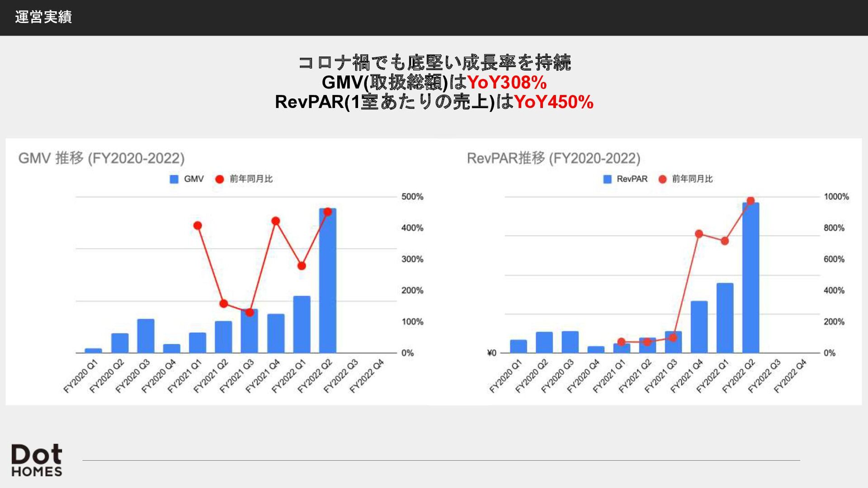Click the GMV bar for FY2022 Q1
This screenshot has width=868, height=488.
(302, 324)
